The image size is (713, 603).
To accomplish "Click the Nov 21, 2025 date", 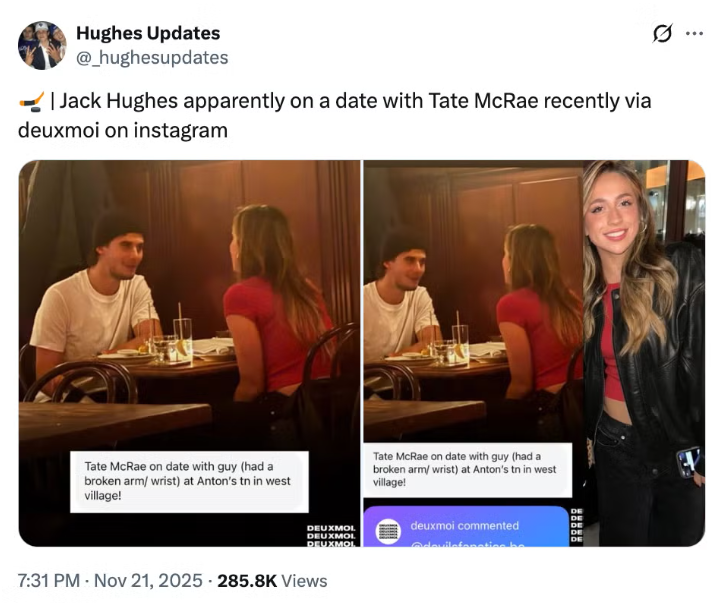I will [152, 580].
